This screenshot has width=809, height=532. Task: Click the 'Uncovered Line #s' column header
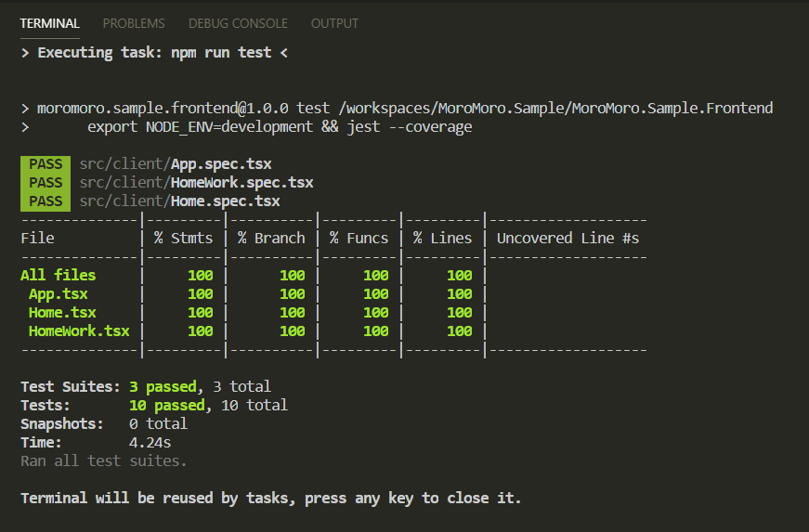click(x=568, y=239)
